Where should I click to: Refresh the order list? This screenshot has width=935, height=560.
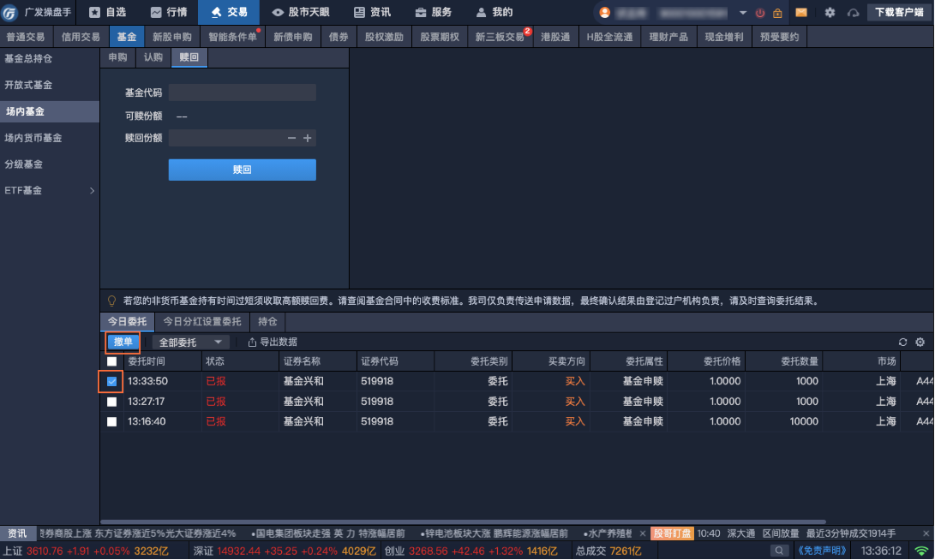[x=902, y=343]
